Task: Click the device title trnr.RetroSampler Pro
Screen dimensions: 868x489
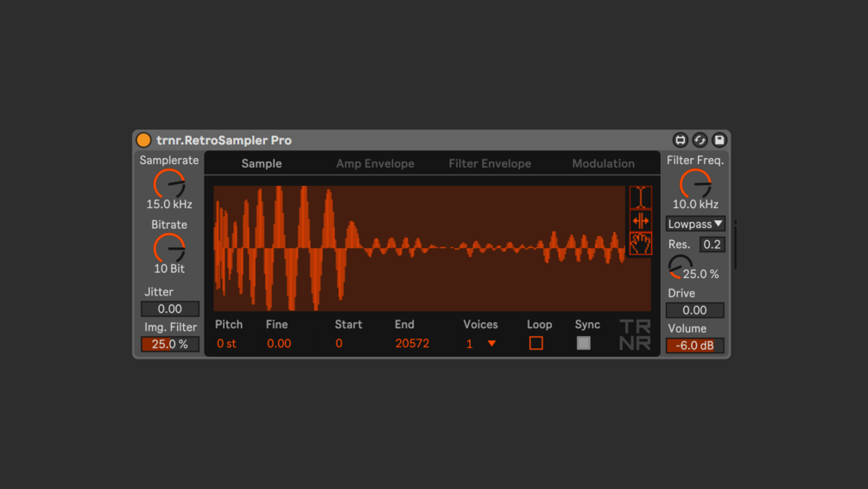Action: click(224, 140)
